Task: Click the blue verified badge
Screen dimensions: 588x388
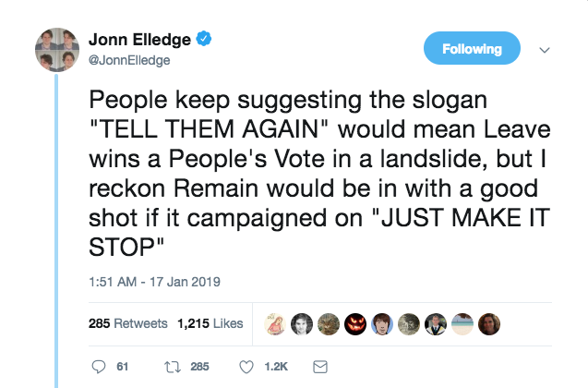Action: tap(207, 39)
